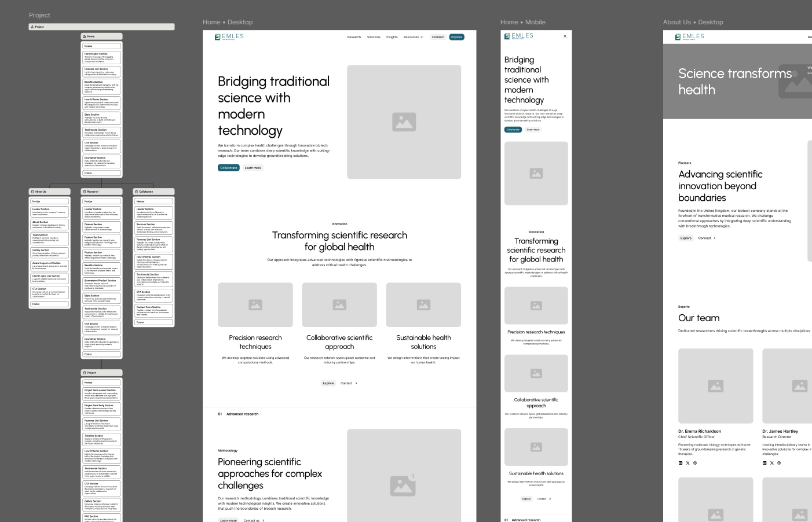Select Team Section card under About Us
Image resolution: width=812 pixels, height=522 pixels.
[x=49, y=239]
